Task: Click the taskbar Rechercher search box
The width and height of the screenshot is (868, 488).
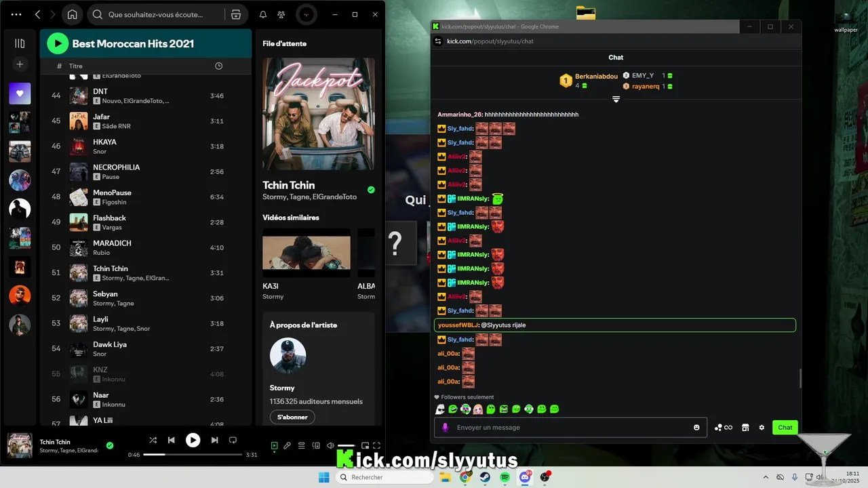Action: pos(385,477)
